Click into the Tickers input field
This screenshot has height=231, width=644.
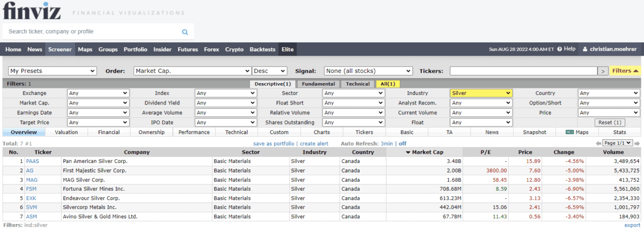click(523, 71)
